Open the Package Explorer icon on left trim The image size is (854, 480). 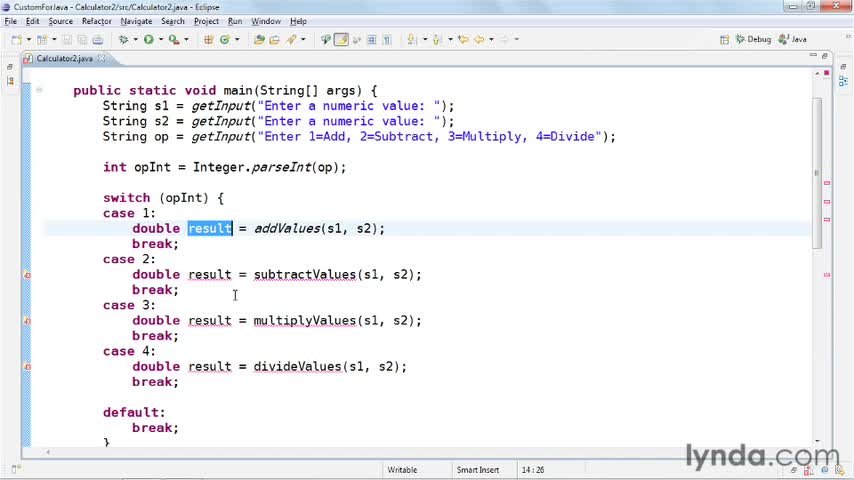pos(10,81)
